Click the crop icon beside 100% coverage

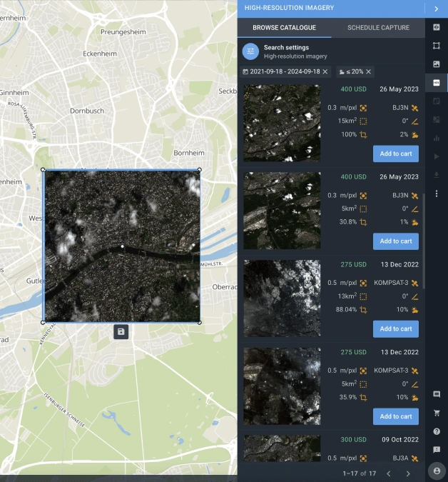(363, 135)
